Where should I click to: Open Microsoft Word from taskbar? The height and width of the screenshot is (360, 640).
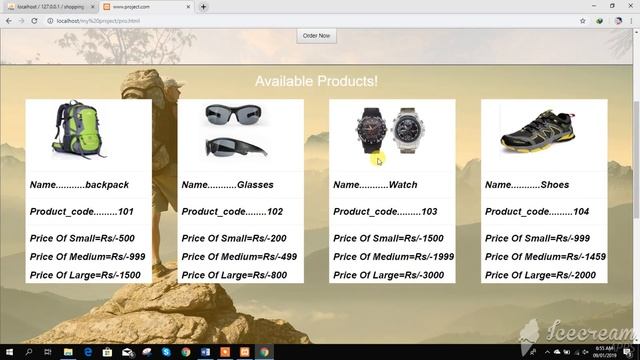(205, 352)
